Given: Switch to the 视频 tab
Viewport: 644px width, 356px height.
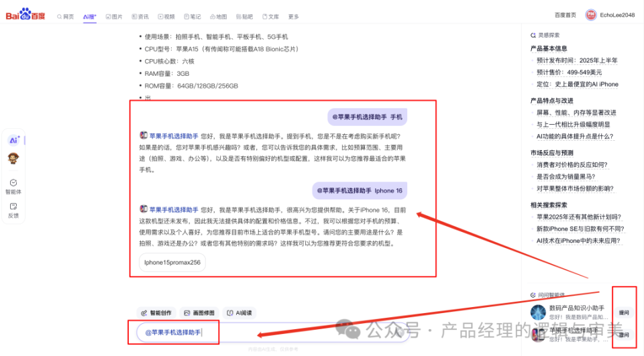Looking at the screenshot, I should 166,17.
